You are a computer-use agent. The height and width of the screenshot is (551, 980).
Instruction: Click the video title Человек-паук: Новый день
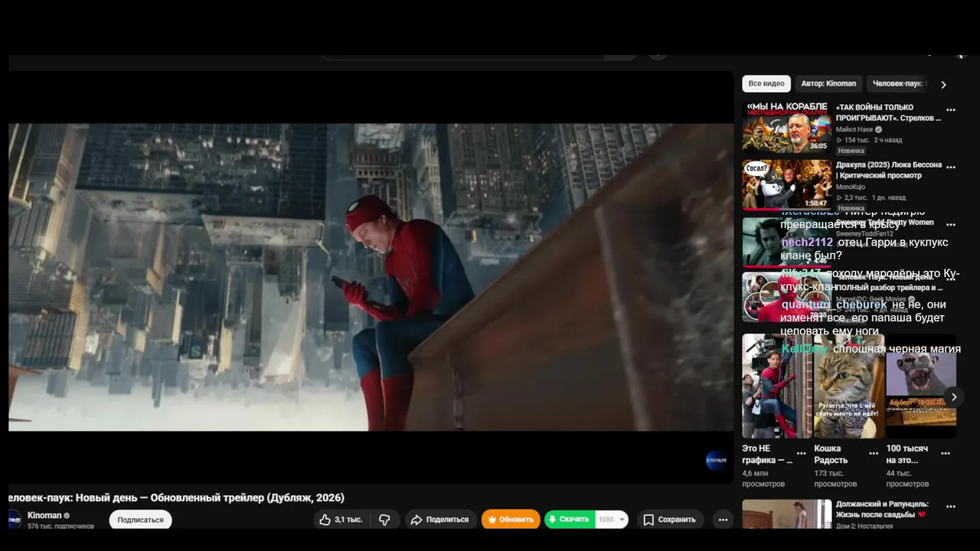[176, 497]
